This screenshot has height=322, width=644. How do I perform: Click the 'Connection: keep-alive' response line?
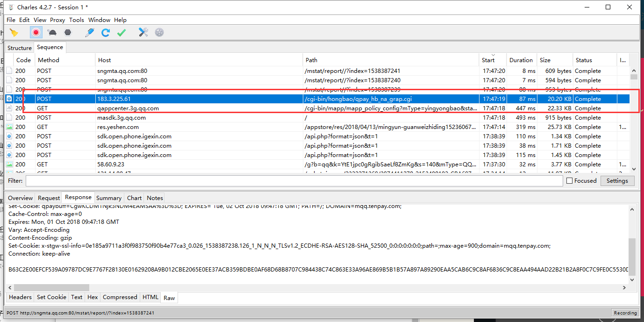click(x=39, y=254)
